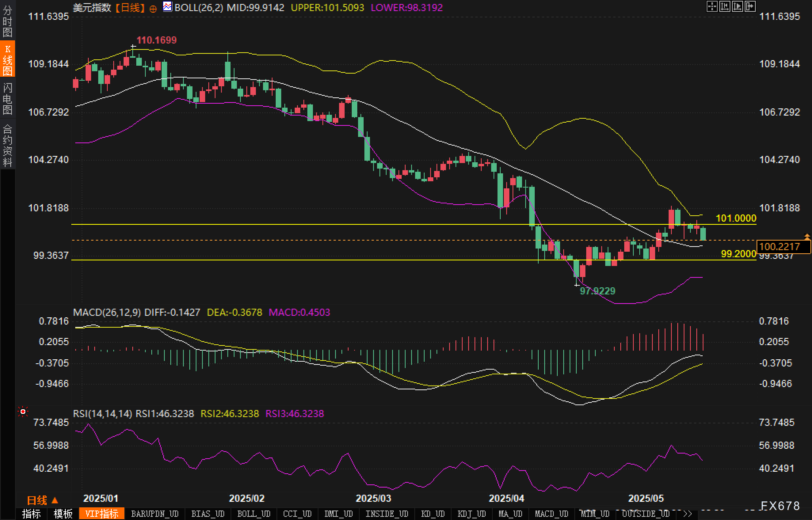Switch to 闪电图 view in left sidebar
Viewport: 812px width, 520px height.
tap(7, 99)
